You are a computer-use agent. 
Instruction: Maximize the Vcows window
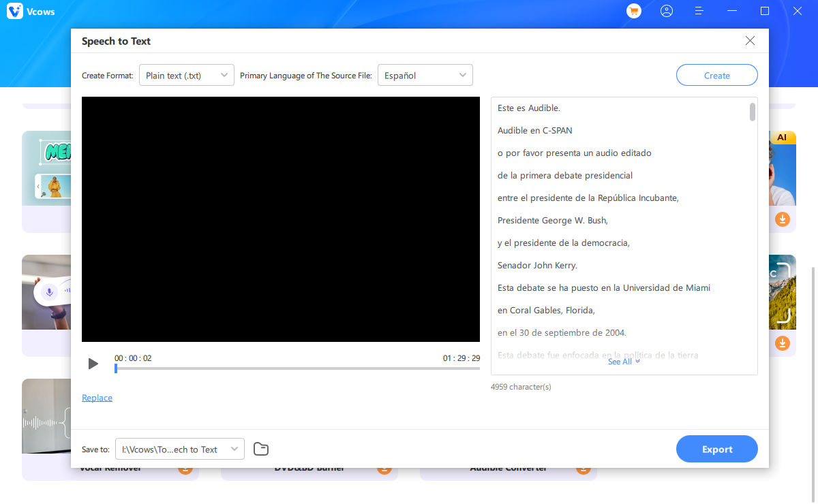tap(765, 11)
